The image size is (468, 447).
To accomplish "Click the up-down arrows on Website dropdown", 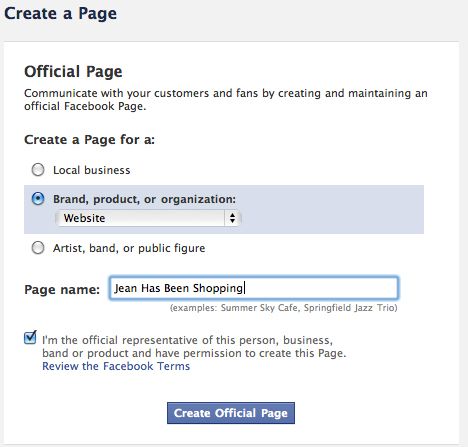I will pos(232,218).
